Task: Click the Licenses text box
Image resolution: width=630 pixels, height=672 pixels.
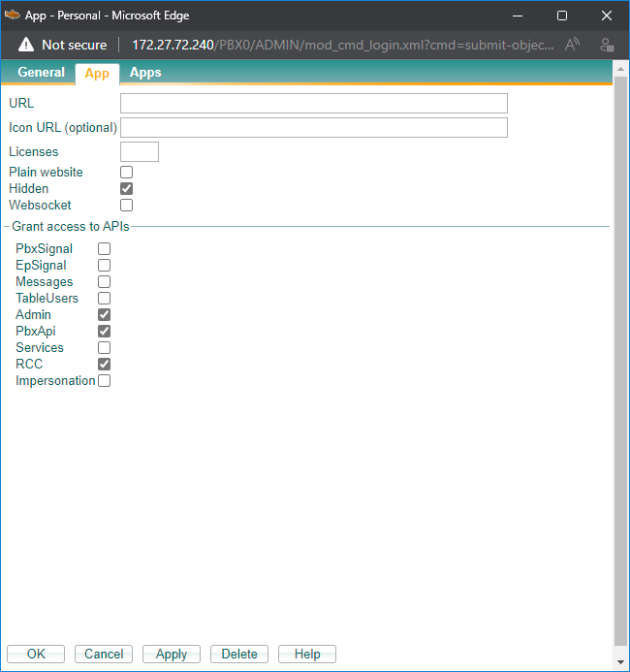Action: [139, 152]
